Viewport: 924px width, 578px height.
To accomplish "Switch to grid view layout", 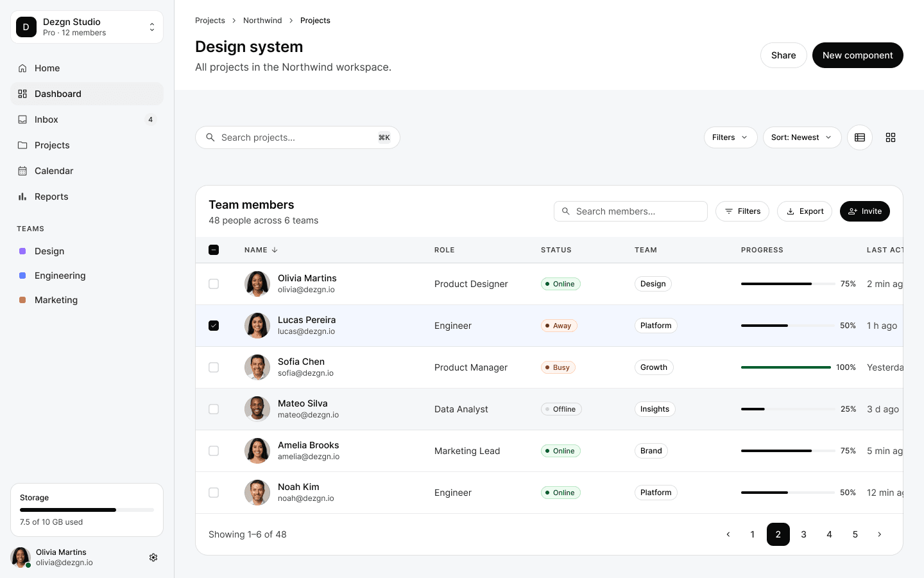I will click(x=891, y=137).
